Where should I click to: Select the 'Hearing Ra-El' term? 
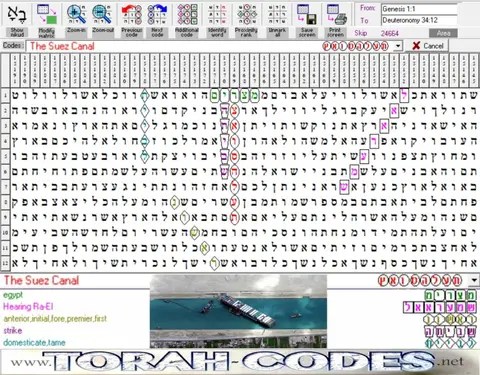point(28,307)
